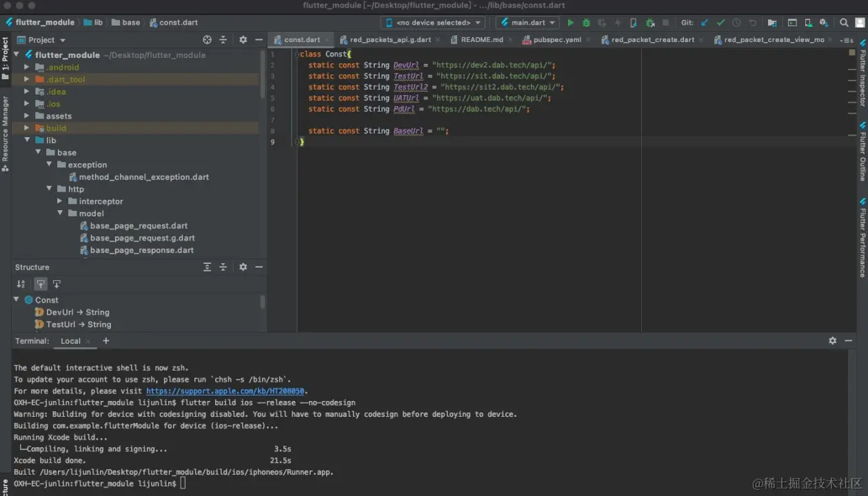Start debugging with the Debug bug icon
Image resolution: width=868 pixels, height=496 pixels.
pos(586,23)
